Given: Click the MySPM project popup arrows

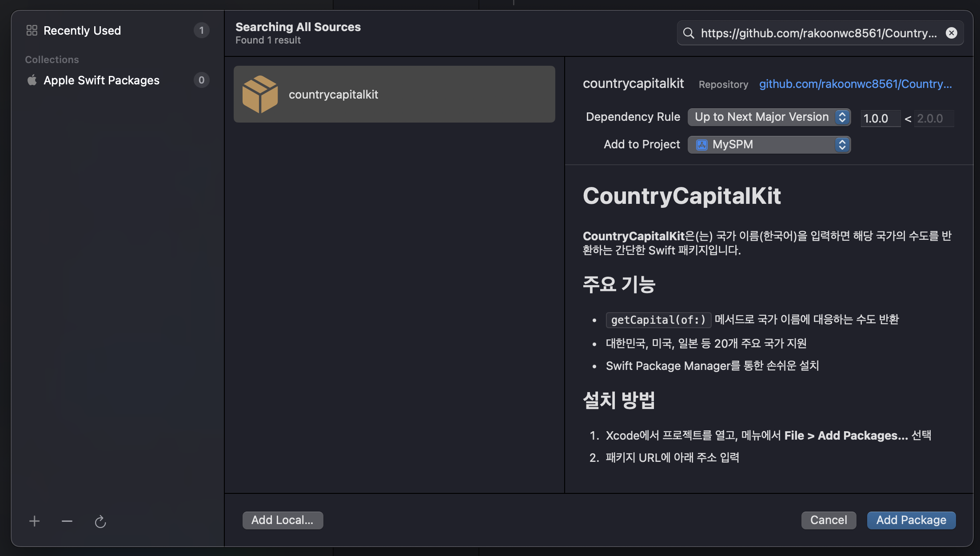Looking at the screenshot, I should tap(842, 145).
